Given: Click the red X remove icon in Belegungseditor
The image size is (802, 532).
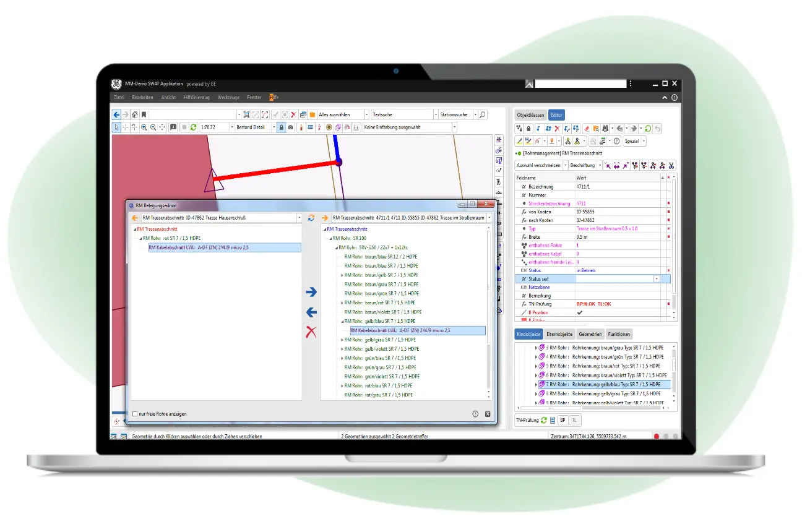Looking at the screenshot, I should coord(311,332).
